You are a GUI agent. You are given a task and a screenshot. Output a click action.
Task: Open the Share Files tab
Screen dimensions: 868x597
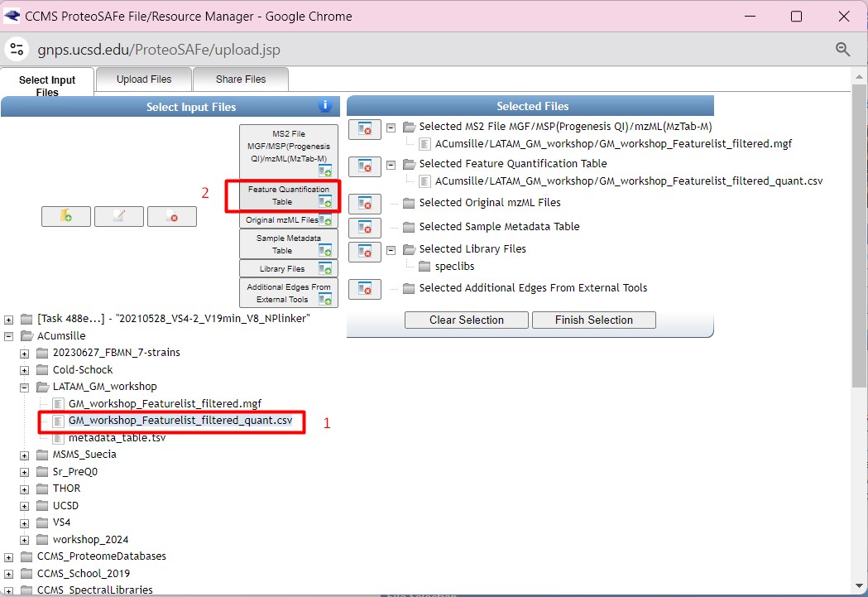pos(241,79)
